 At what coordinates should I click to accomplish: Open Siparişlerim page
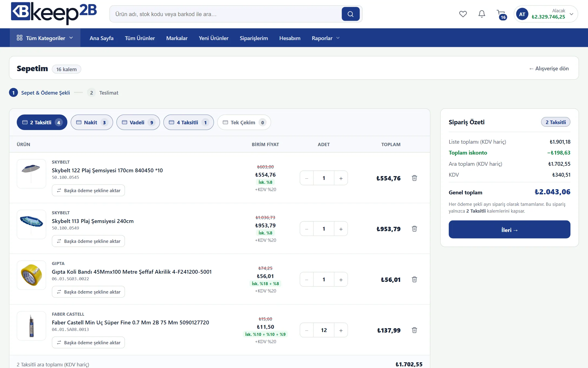(x=254, y=38)
